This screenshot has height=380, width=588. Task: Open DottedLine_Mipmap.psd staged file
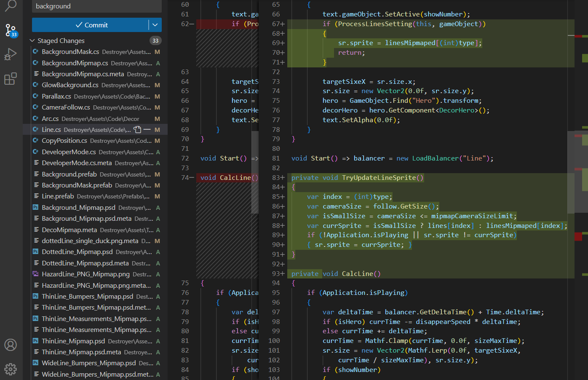click(95, 252)
